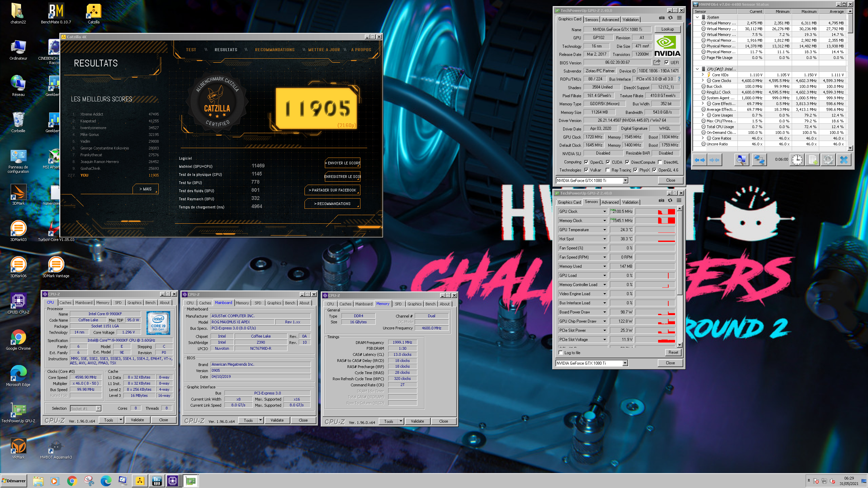
Task: Expand Core Clocks row in HWiNFO
Action: 703,81
